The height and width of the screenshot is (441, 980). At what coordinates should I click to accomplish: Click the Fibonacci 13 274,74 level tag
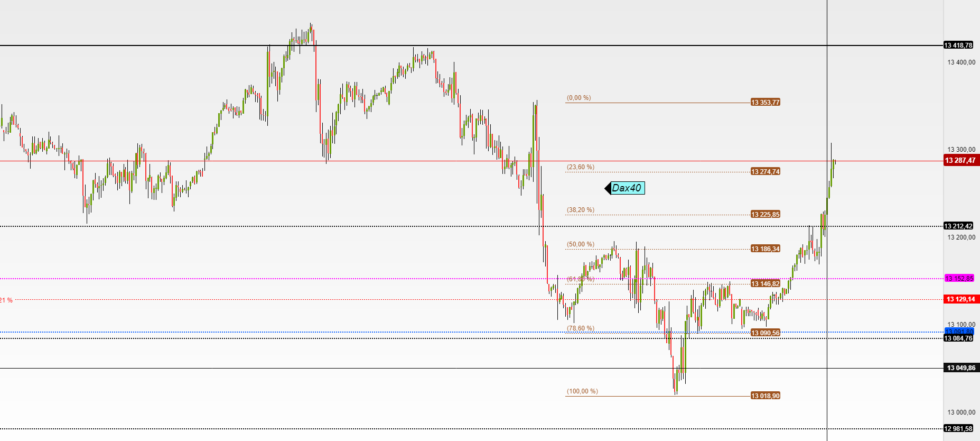click(766, 171)
